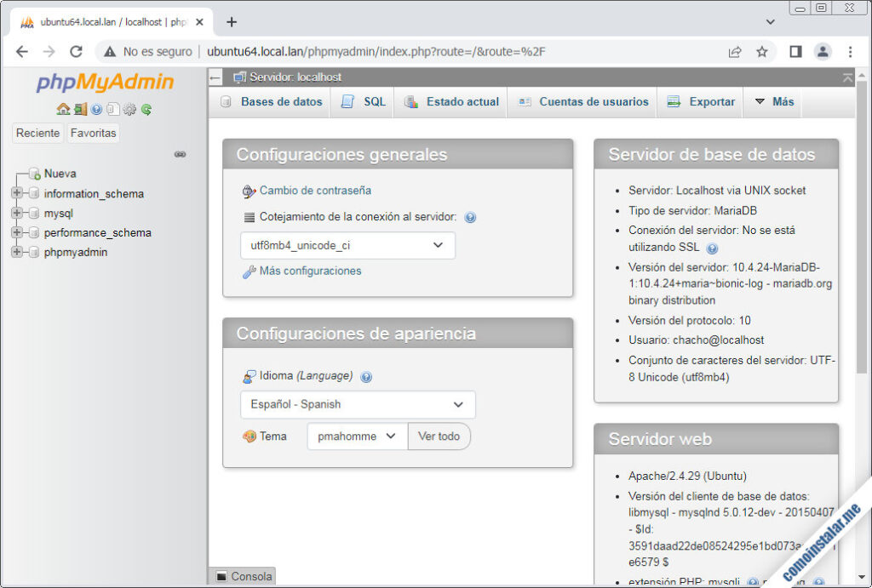Viewport: 872px width, 588px height.
Task: Click help icon next to Cotejamiento label
Action: coord(470,218)
